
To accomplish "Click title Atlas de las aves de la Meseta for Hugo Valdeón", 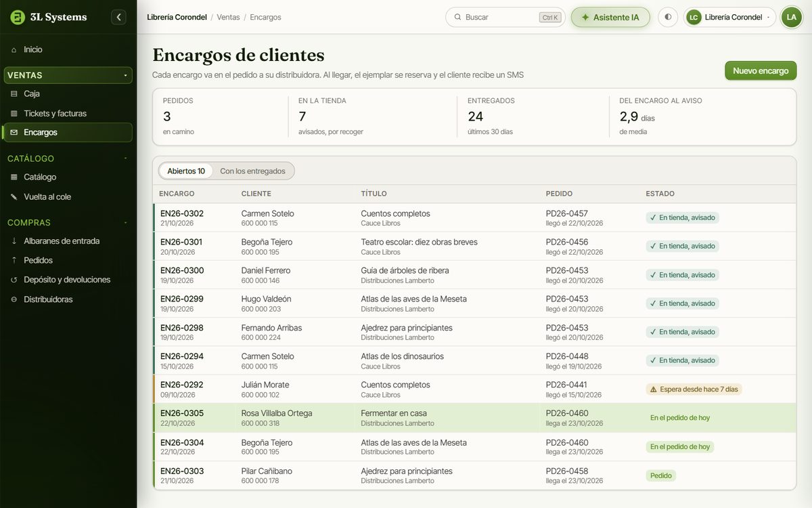I will 413,299.
